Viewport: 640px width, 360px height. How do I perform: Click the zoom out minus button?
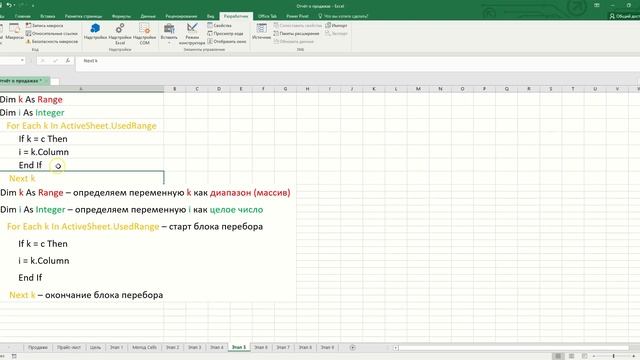pos(594,356)
